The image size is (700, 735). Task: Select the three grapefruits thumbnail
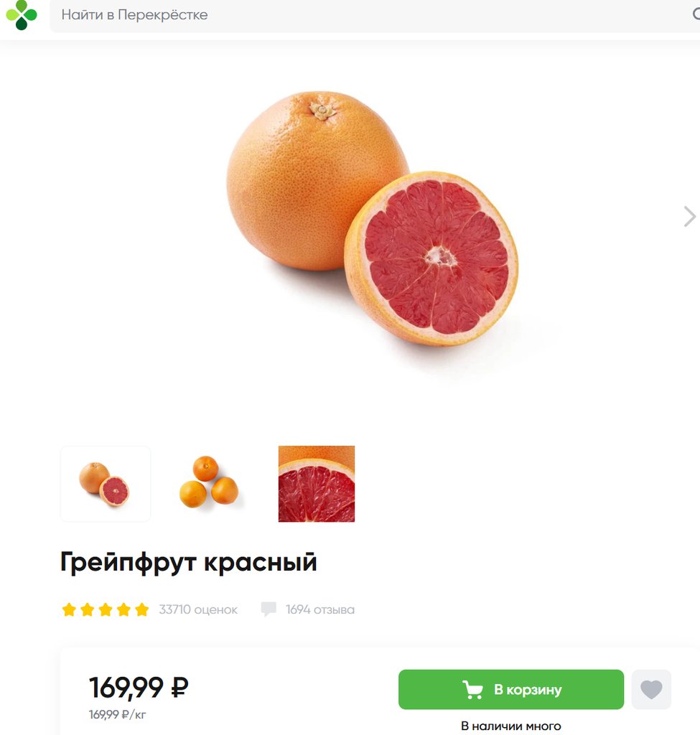pyautogui.click(x=209, y=482)
